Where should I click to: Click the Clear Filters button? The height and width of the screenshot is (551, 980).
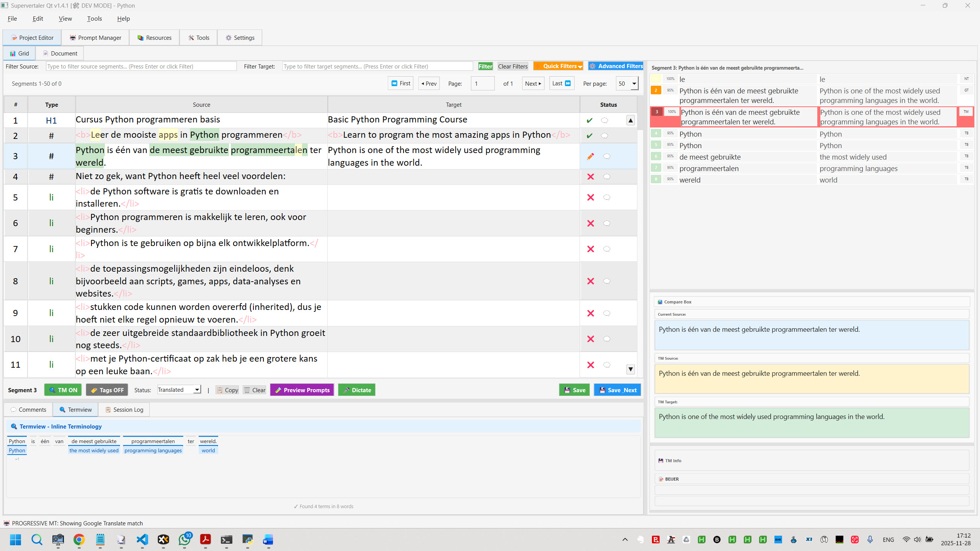(x=513, y=66)
